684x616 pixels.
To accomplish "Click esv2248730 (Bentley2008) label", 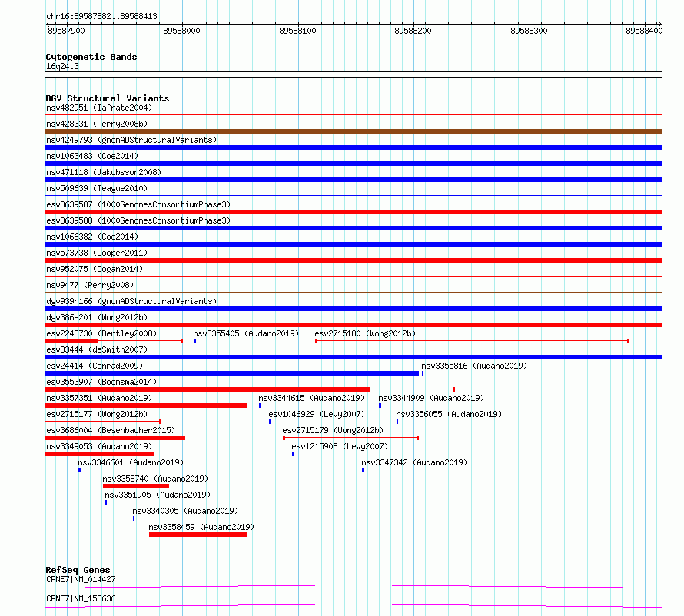I will pos(101,333).
